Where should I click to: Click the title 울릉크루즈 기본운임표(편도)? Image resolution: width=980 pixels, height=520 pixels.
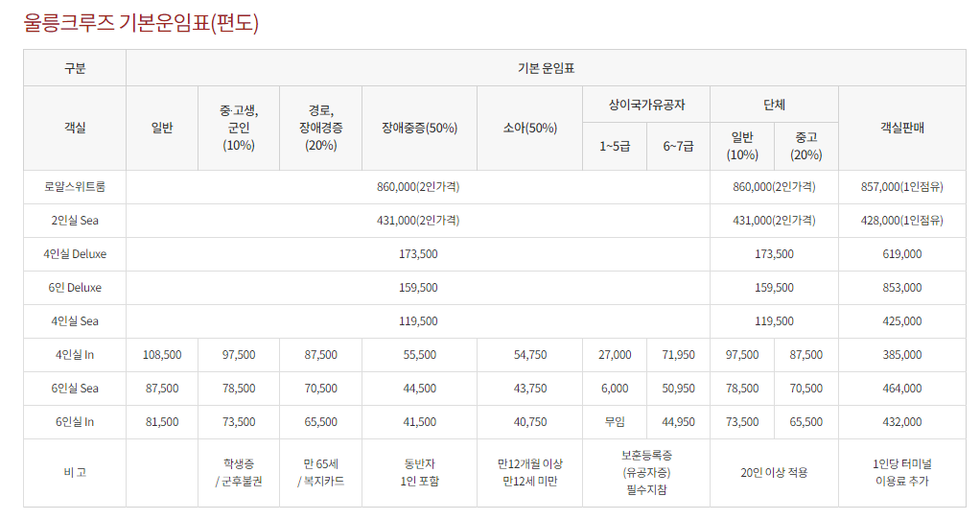click(x=141, y=22)
